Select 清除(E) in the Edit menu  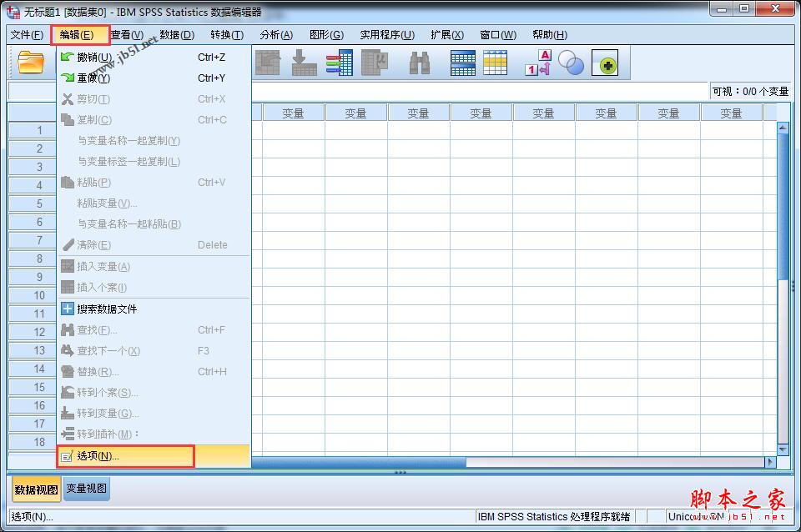pos(154,245)
